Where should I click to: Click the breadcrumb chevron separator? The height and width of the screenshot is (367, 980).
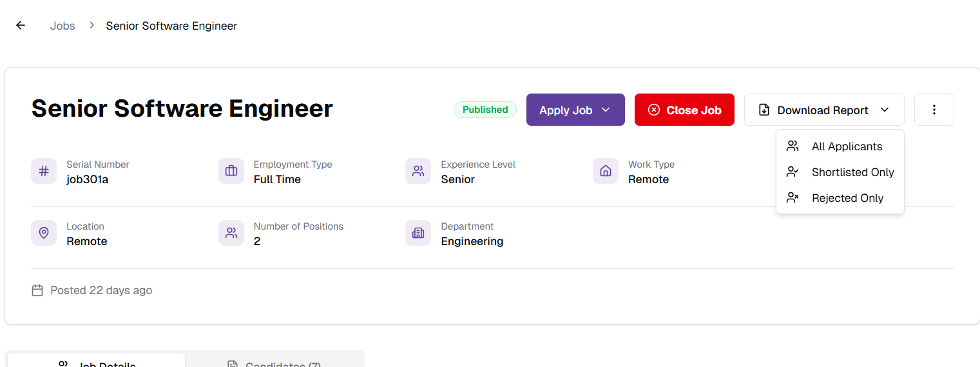pos(91,26)
